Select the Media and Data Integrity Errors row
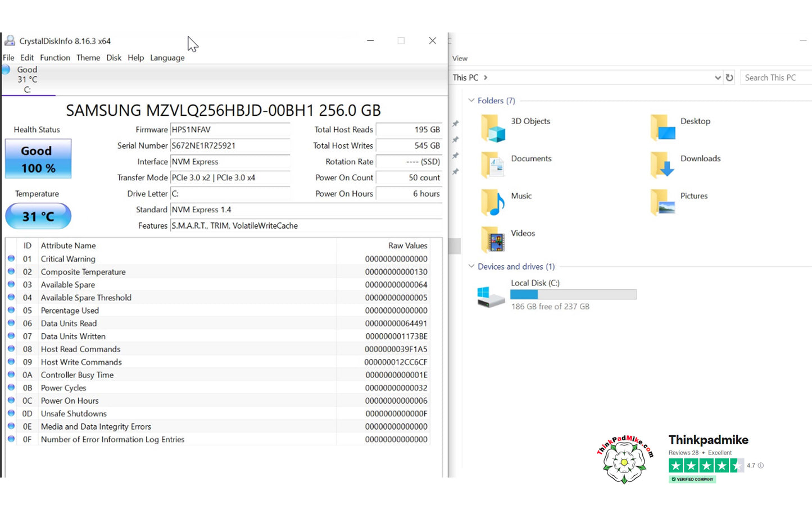812x510 pixels. [x=218, y=427]
